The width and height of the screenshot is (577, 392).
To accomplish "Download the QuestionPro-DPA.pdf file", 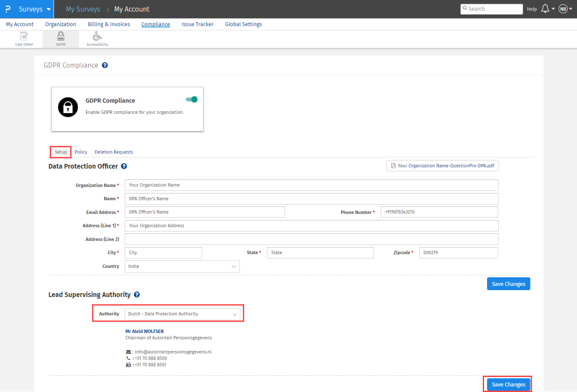I will point(442,166).
